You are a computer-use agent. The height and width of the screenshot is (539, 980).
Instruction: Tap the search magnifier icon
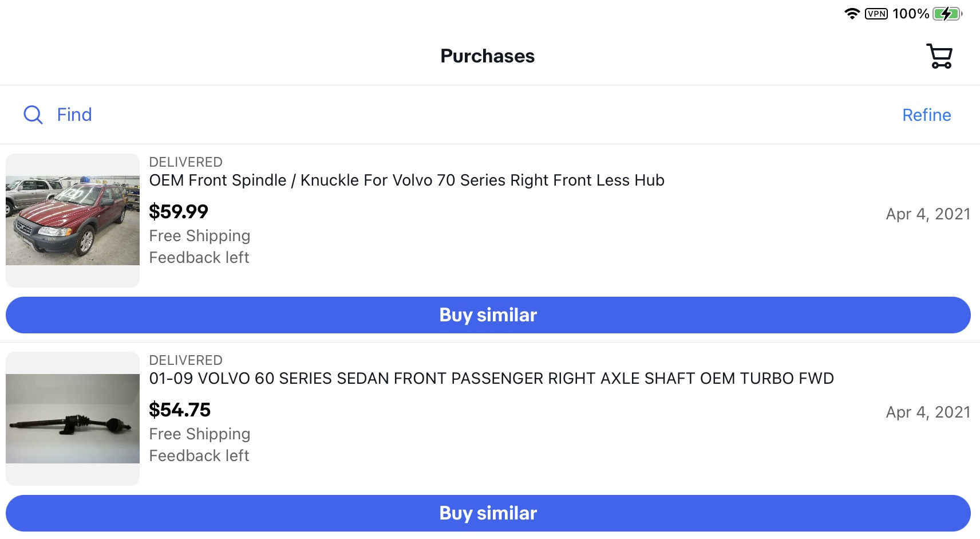point(33,115)
